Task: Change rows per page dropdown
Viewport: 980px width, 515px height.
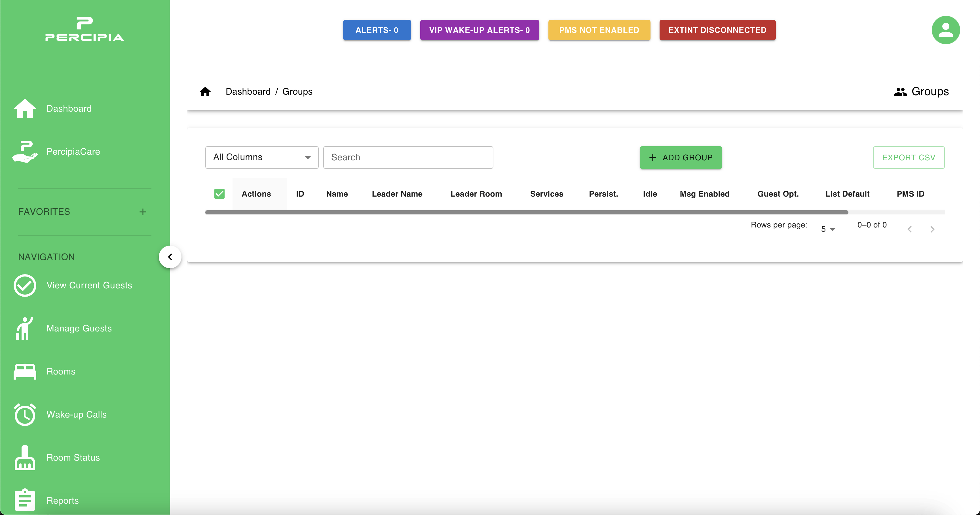Action: [x=827, y=229]
